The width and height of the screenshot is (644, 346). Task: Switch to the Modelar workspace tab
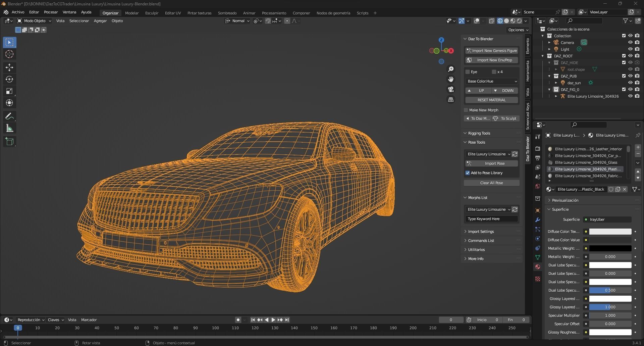pyautogui.click(x=132, y=13)
